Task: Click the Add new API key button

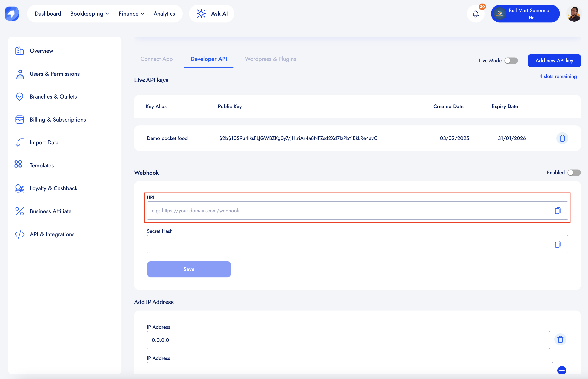Action: [x=554, y=61]
